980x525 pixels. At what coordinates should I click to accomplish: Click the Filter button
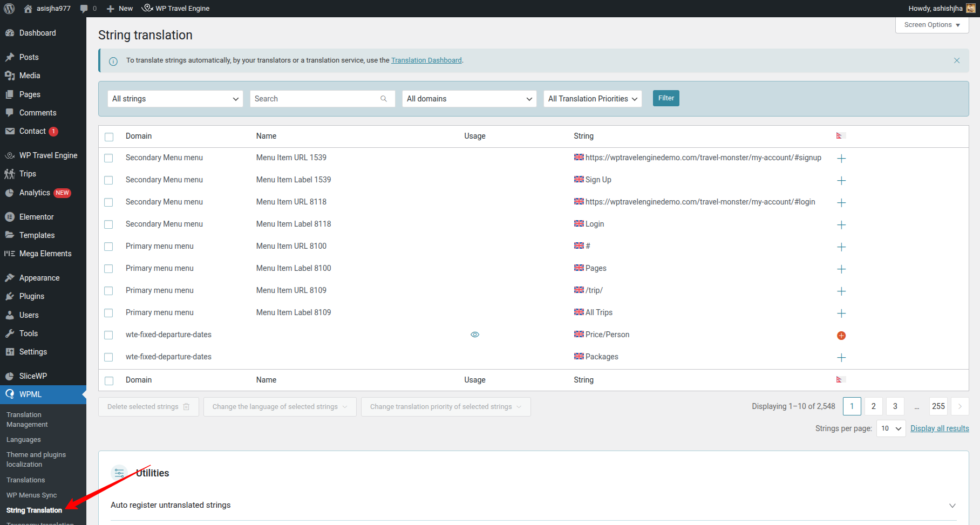pos(666,98)
